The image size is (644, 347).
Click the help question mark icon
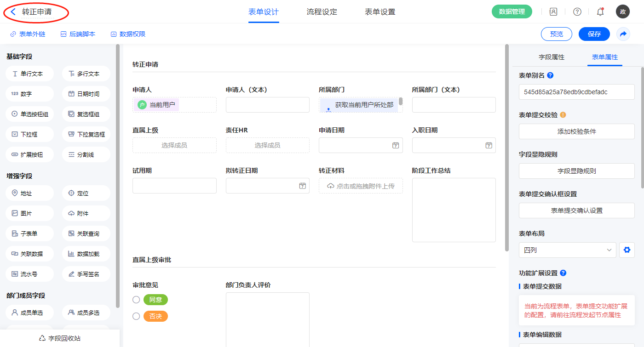click(577, 12)
